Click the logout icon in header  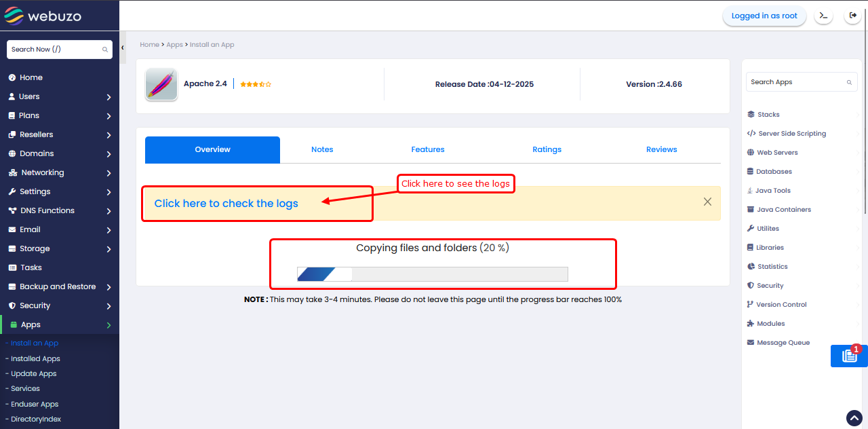coord(852,16)
